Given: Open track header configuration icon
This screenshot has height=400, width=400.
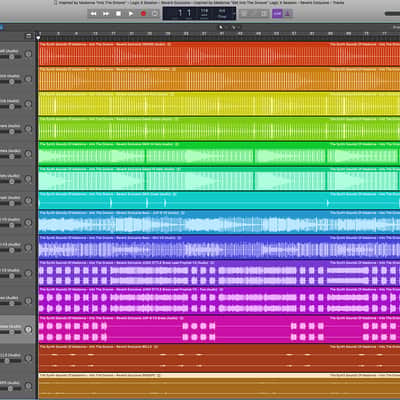Looking at the screenshot, I should click(29, 36).
